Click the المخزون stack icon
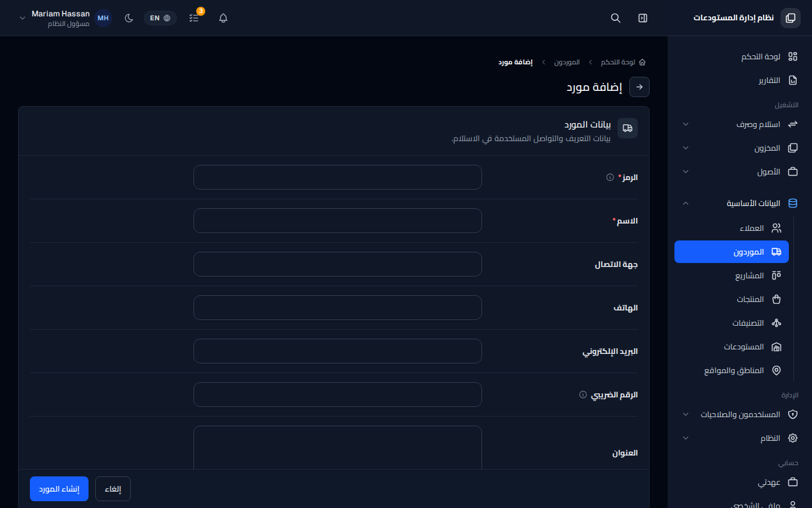Image resolution: width=812 pixels, height=508 pixels. tap(793, 148)
